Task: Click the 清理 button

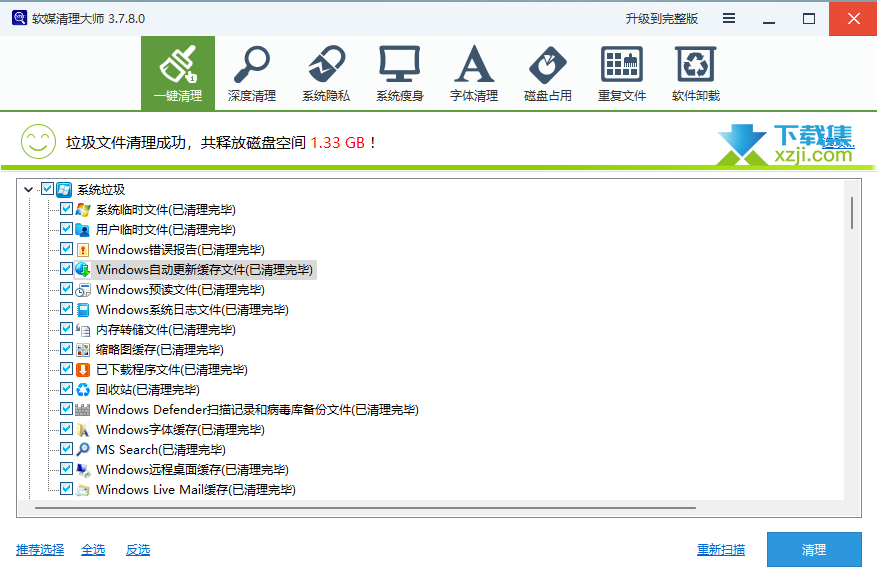Action: 814,550
